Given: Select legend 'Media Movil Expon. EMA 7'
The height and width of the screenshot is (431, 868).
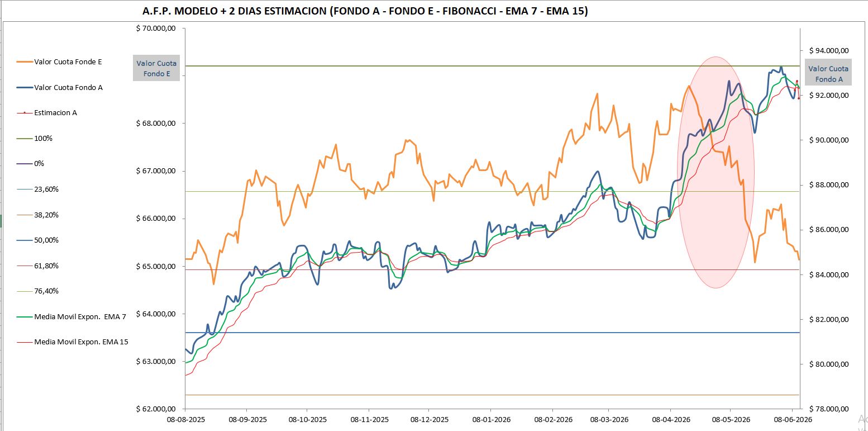Looking at the screenshot, I should coord(71,316).
